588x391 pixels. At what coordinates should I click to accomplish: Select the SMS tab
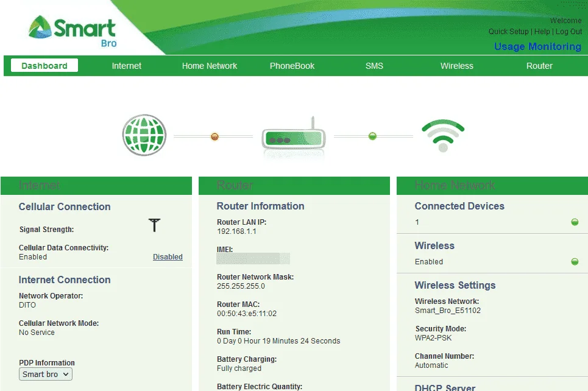pos(374,66)
